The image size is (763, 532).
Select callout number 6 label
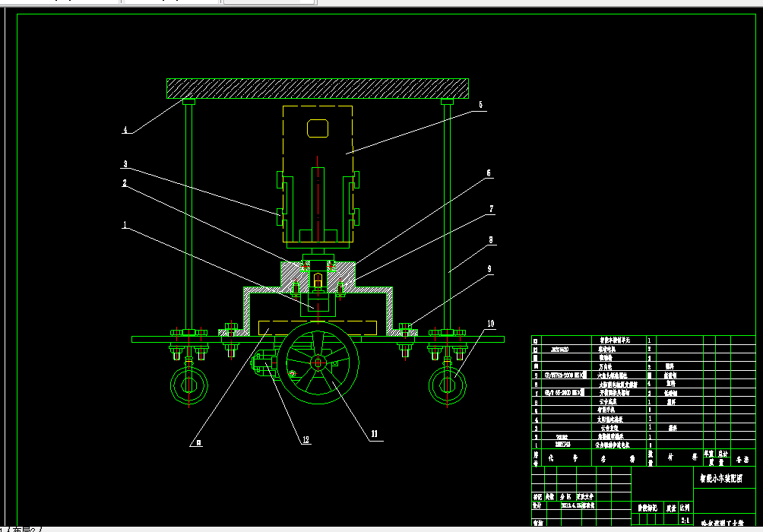[489, 173]
